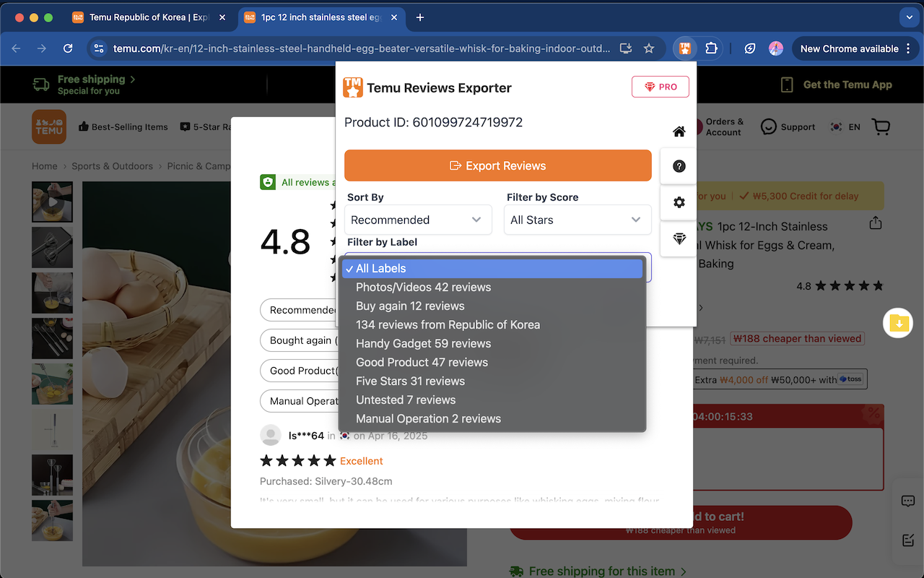This screenshot has height=578, width=924.
Task: Select the fifth product thumbnail
Action: [x=52, y=384]
